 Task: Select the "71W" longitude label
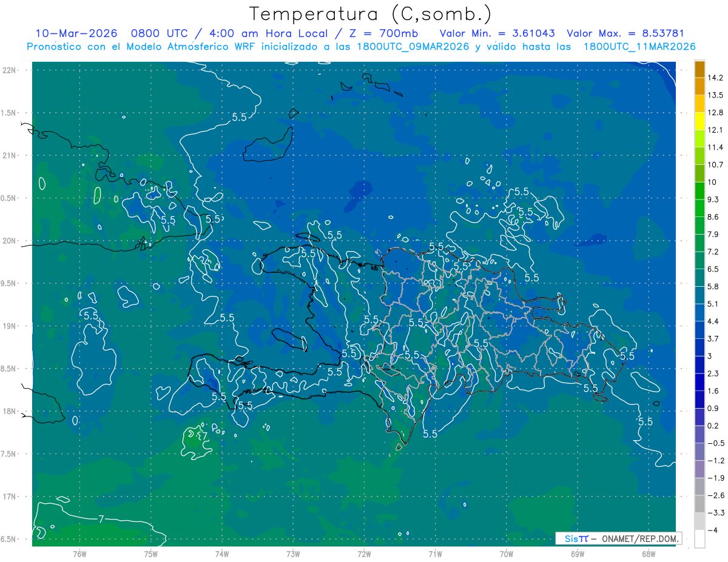coord(435,554)
